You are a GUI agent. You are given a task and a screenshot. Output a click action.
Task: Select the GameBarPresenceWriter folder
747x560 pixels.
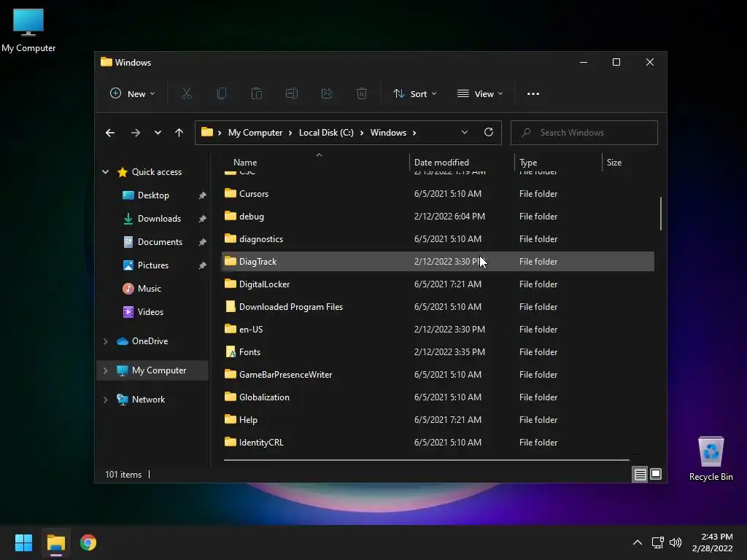438,375
